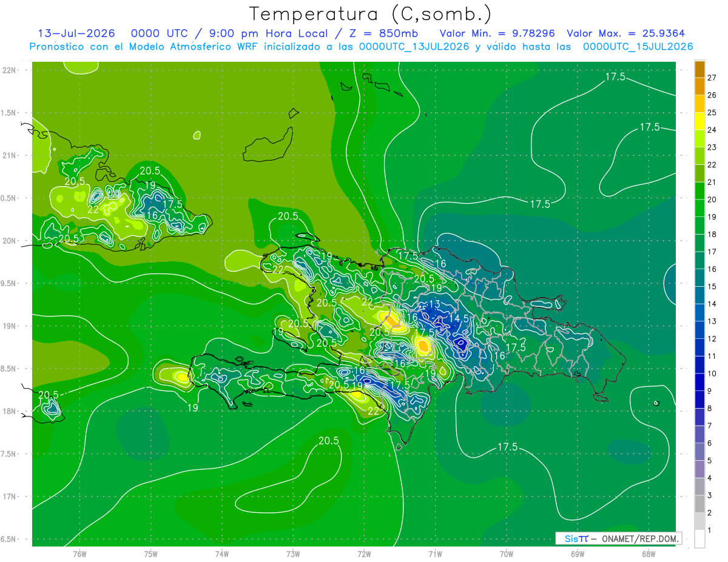728x562 pixels.
Task: Click the "76W" longitude axis label
Action: coord(79,554)
